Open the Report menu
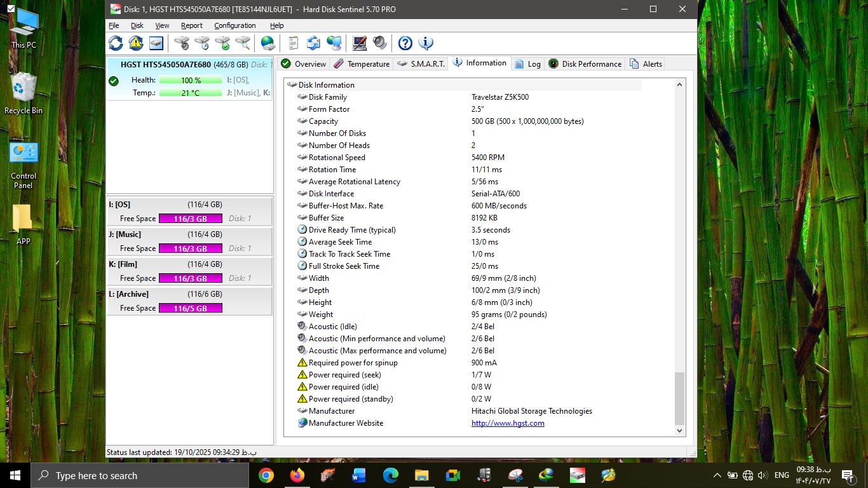 point(191,25)
